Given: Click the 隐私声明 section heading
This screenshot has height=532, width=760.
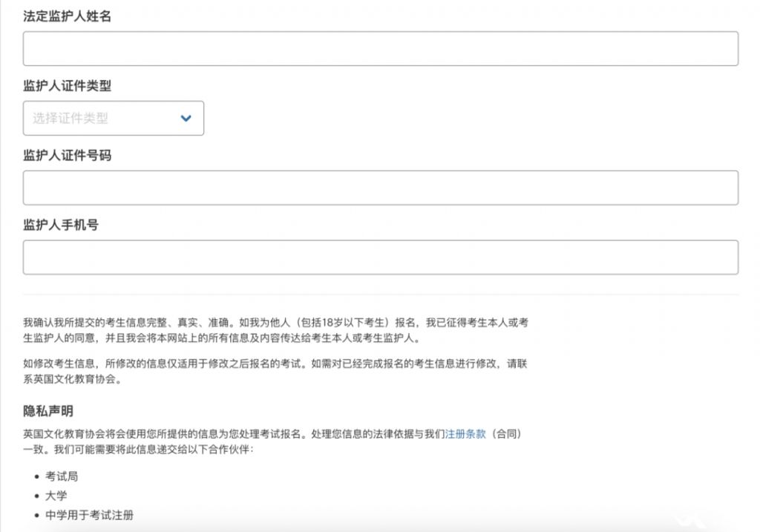Looking at the screenshot, I should [48, 411].
